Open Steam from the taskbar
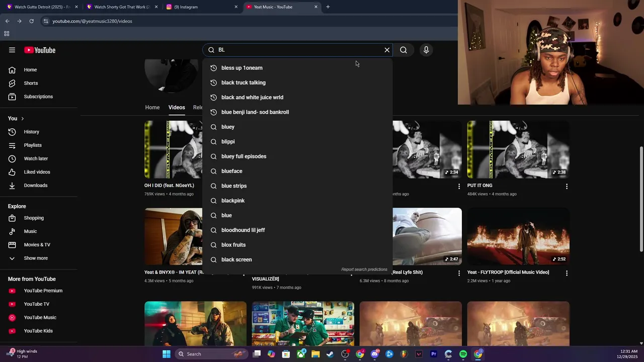 (x=330, y=354)
